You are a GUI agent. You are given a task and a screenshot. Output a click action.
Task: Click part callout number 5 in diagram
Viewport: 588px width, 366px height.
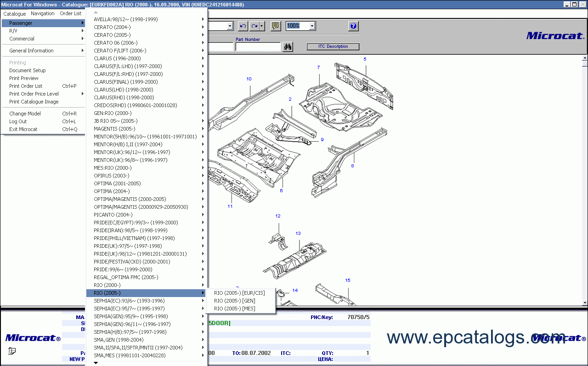[365, 59]
